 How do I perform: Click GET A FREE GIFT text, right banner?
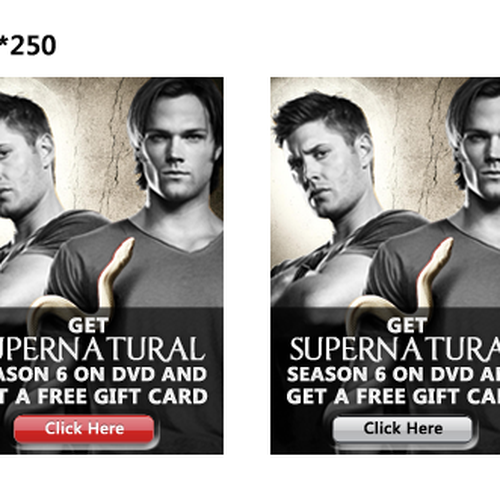(x=373, y=396)
